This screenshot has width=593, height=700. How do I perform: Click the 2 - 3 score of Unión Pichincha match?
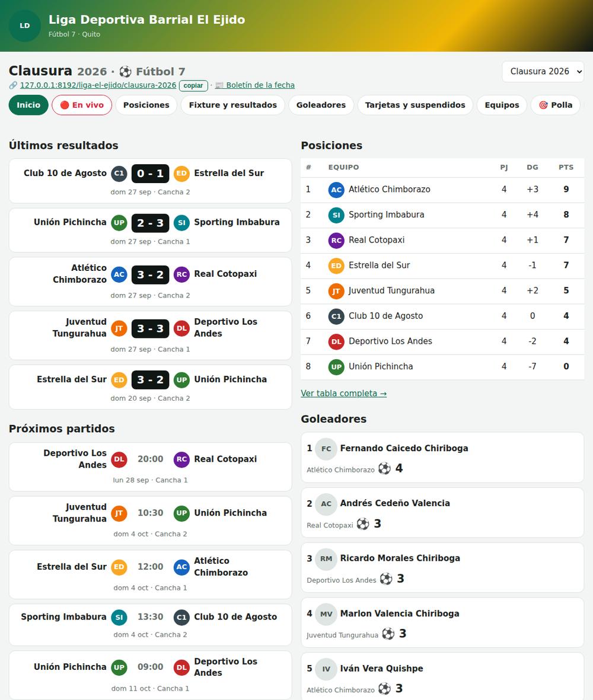(150, 223)
